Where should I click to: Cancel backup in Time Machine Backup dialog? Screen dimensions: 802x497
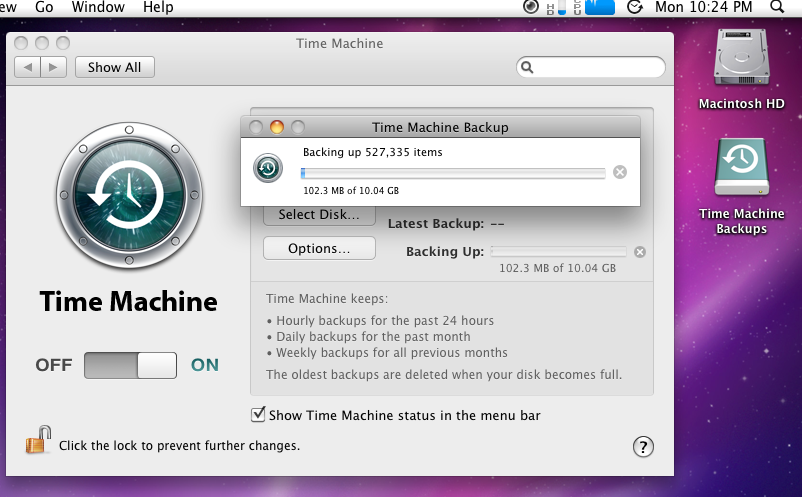620,172
